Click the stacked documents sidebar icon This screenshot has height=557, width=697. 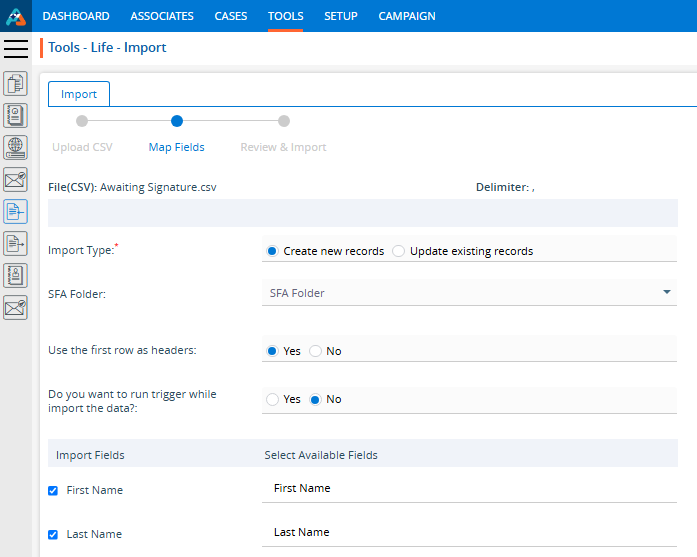[x=15, y=83]
